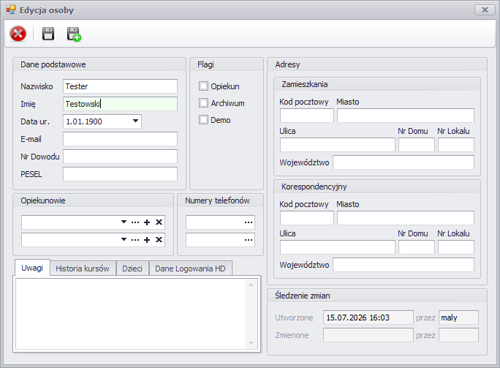The height and width of the screenshot is (368, 500).
Task: Click the 'mały' creator user field
Action: (x=459, y=317)
